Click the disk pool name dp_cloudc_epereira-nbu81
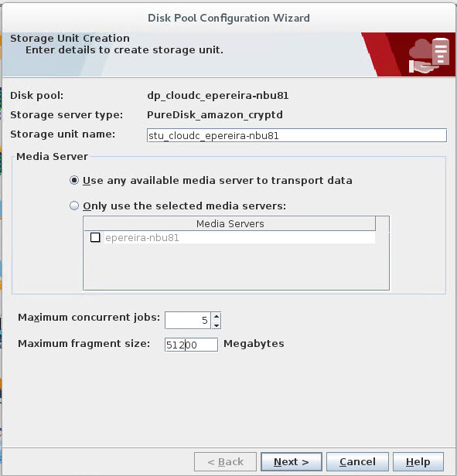The width and height of the screenshot is (457, 476). 217,96
